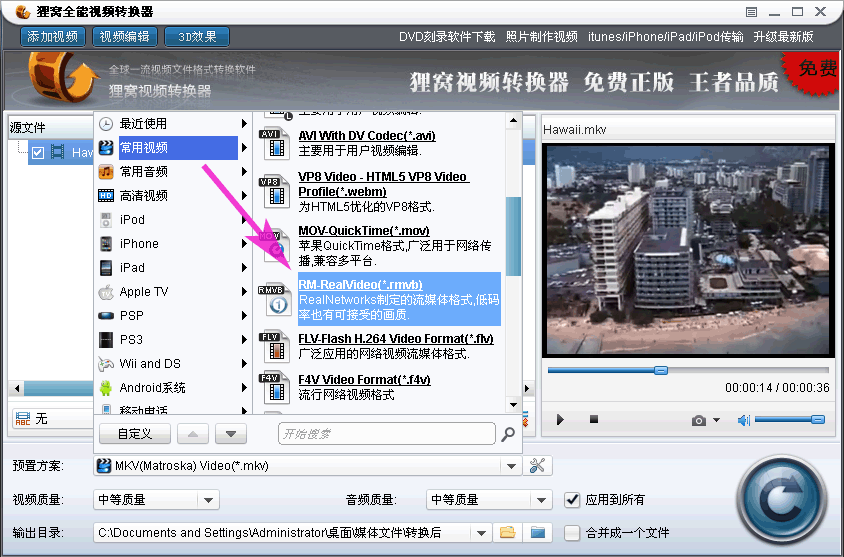Open the 音频质量 dropdown
Image resolution: width=844 pixels, height=557 pixels.
tap(541, 500)
